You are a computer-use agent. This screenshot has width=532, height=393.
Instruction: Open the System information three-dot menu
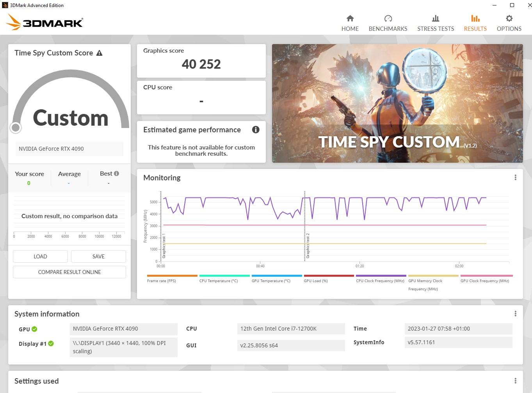[515, 314]
